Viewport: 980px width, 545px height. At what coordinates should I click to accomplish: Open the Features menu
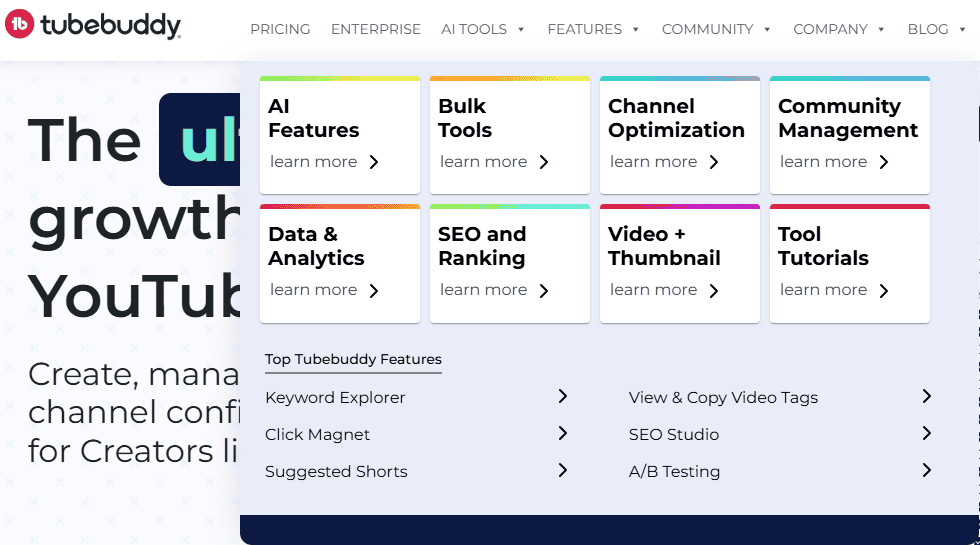(x=584, y=29)
